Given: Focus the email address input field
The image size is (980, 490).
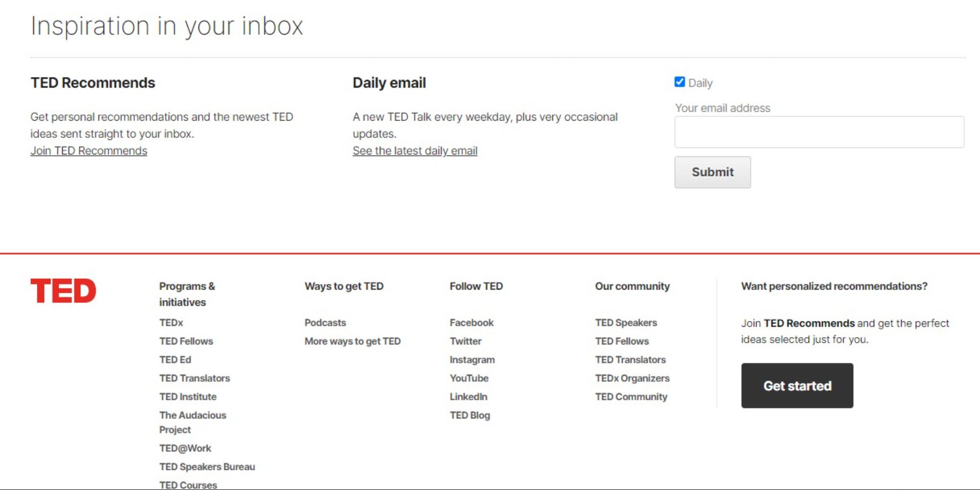Looking at the screenshot, I should coord(819,132).
